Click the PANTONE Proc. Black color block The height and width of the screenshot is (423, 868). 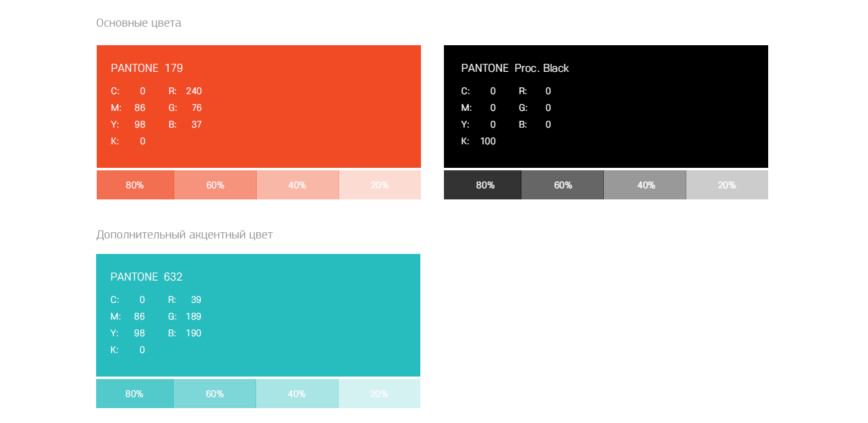pyautogui.click(x=606, y=107)
